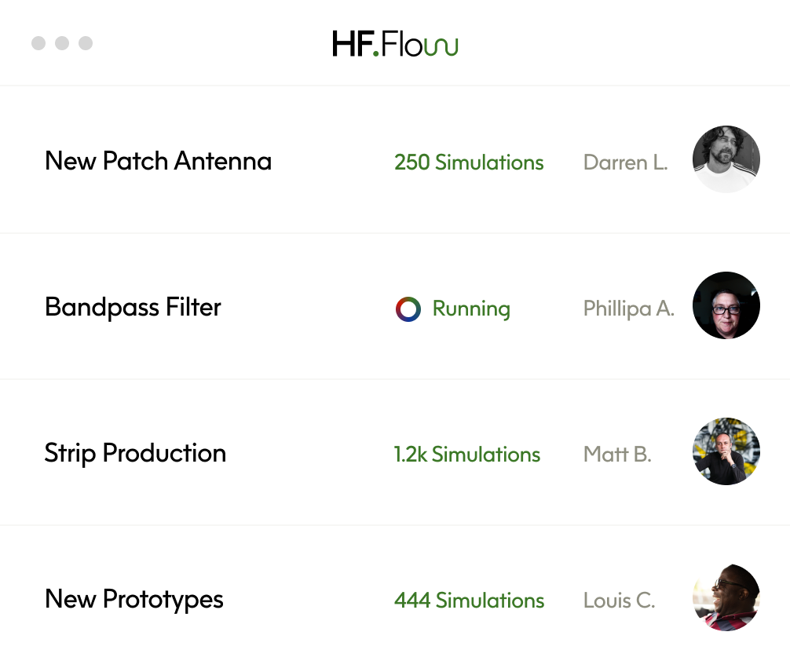
Task: Click the Phillipa A. owner name
Action: click(x=629, y=309)
